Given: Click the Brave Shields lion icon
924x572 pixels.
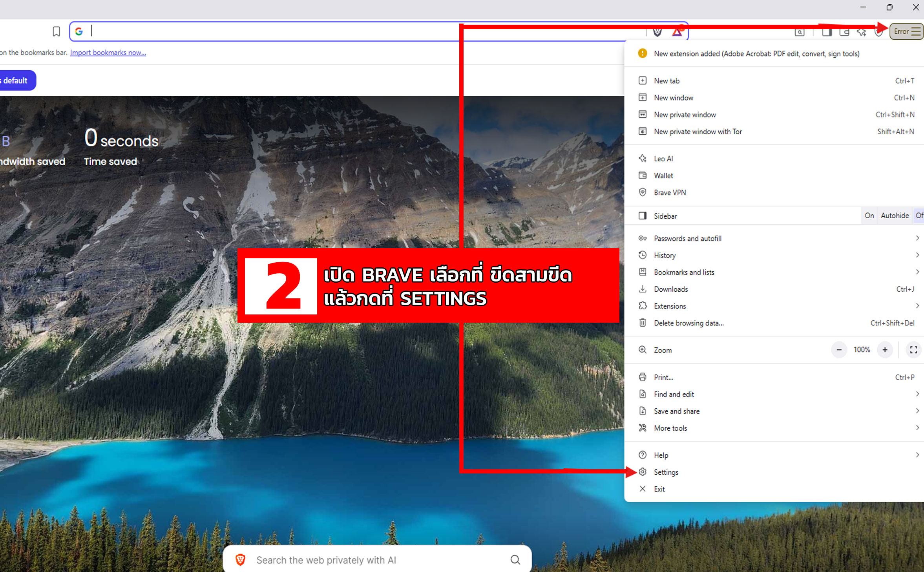Looking at the screenshot, I should click(657, 32).
